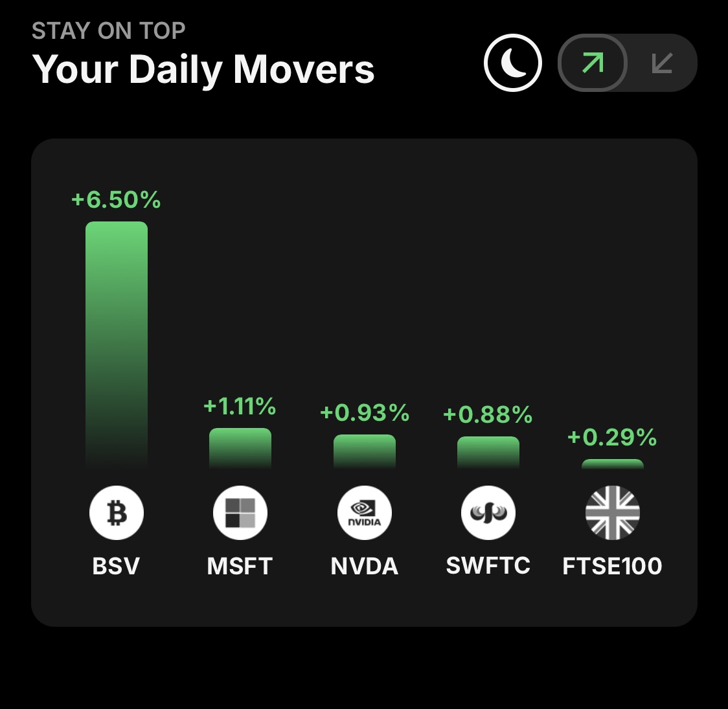Click the NVDA green bar
Image resolution: width=728 pixels, height=709 pixels.
(x=365, y=451)
